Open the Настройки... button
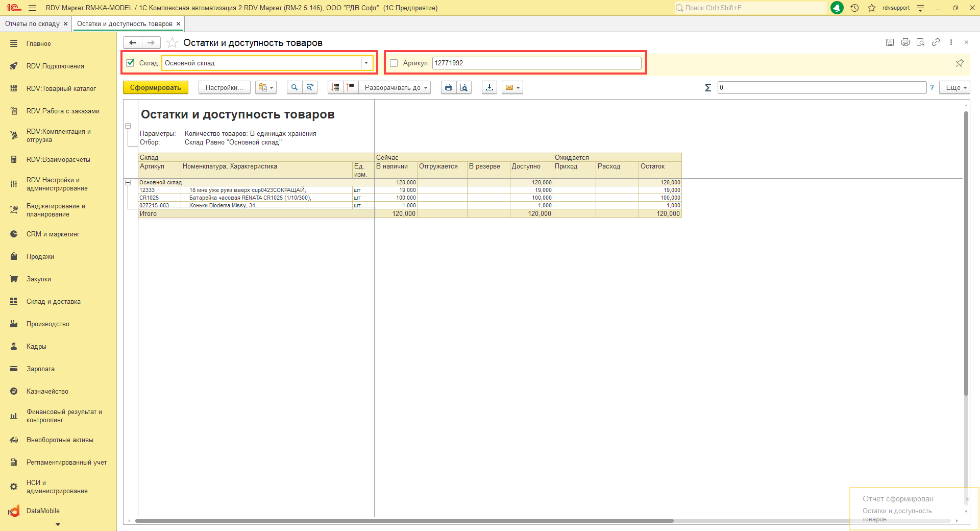The width and height of the screenshot is (980, 531). tap(224, 87)
